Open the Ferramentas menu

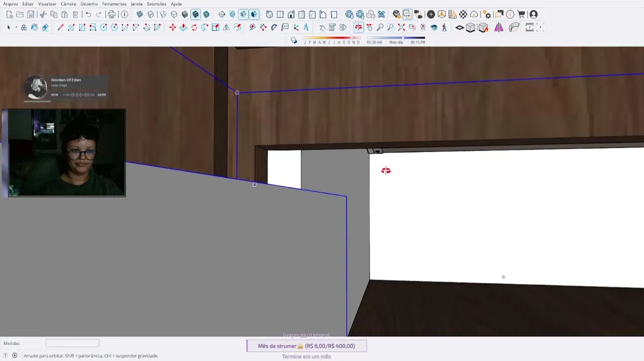pos(114,4)
